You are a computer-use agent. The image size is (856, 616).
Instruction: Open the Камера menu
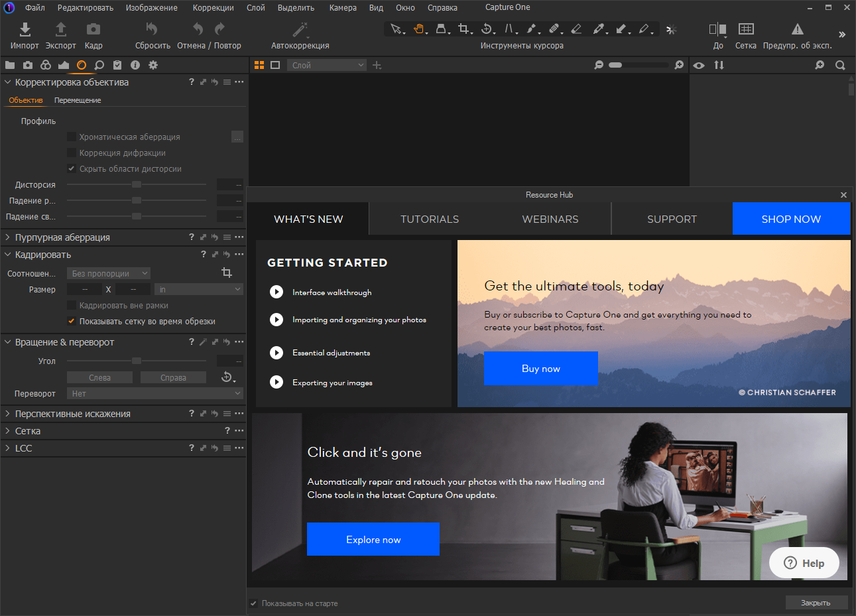(x=343, y=8)
